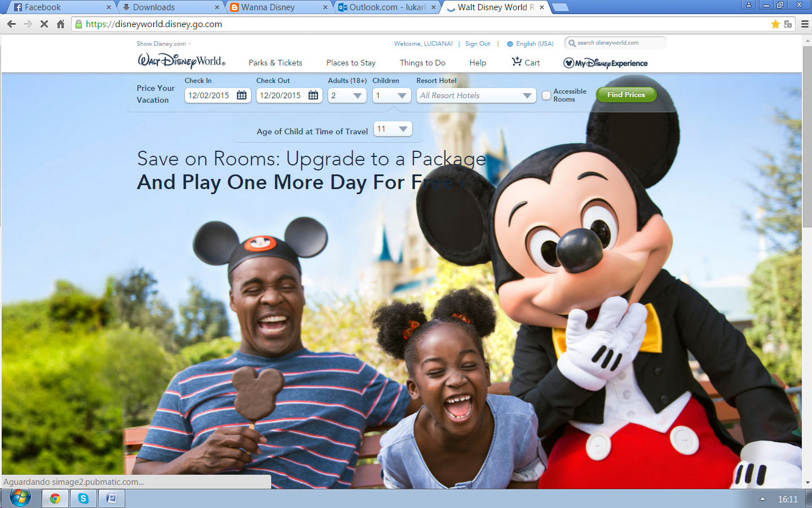Click the browser forward arrow

point(28,24)
